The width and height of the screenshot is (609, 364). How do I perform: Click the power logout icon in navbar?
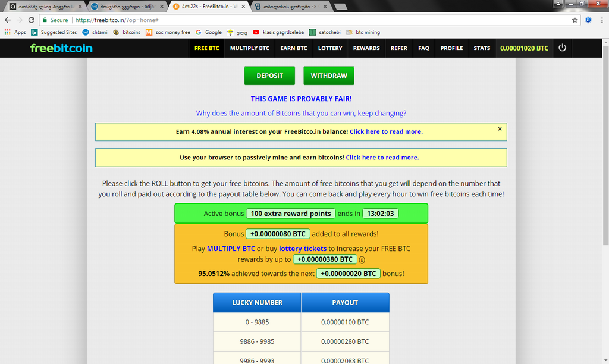(562, 48)
